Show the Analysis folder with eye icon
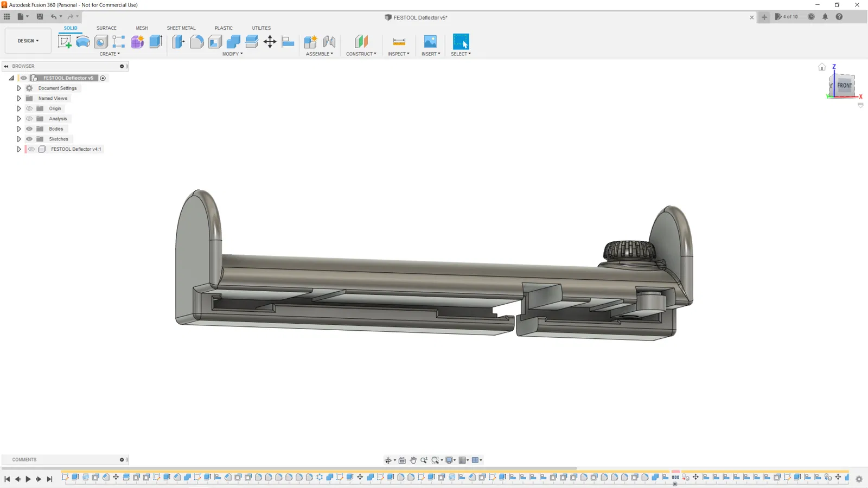 [x=29, y=119]
